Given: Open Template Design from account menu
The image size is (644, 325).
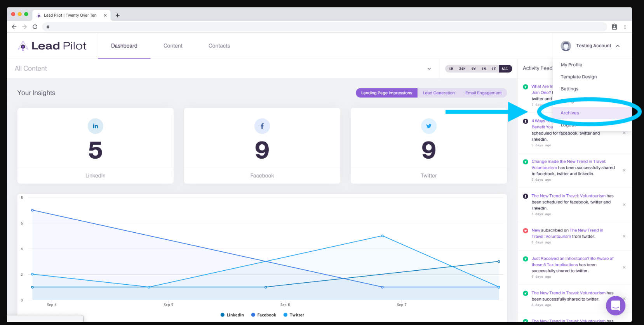Looking at the screenshot, I should tap(579, 77).
